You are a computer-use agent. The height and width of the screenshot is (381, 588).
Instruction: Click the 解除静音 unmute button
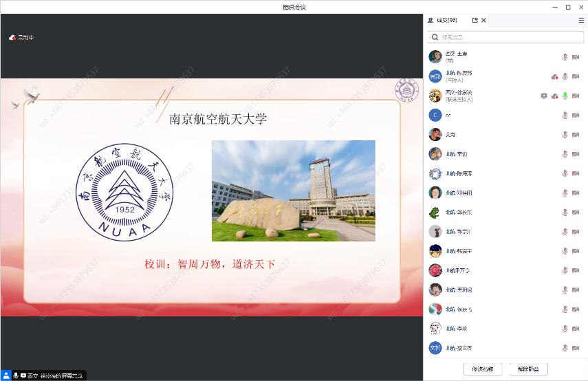528,369
